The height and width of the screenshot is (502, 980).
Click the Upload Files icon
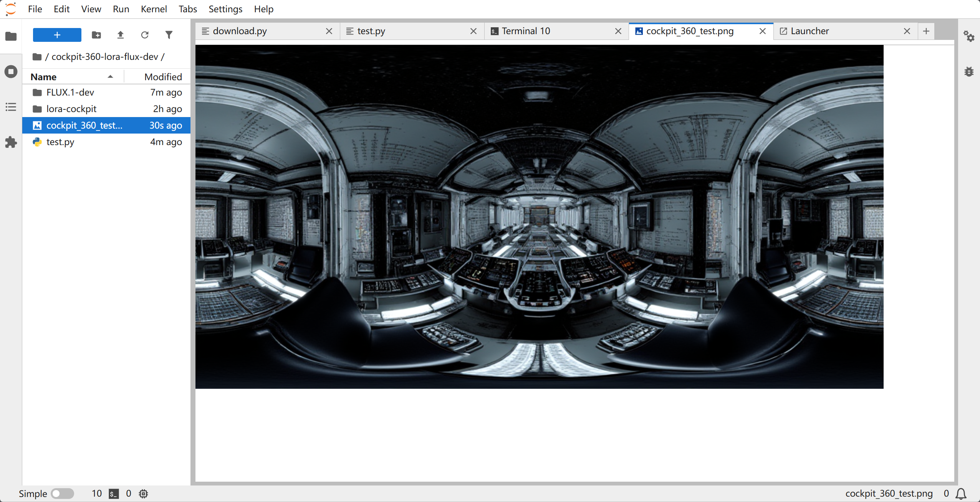(x=121, y=35)
